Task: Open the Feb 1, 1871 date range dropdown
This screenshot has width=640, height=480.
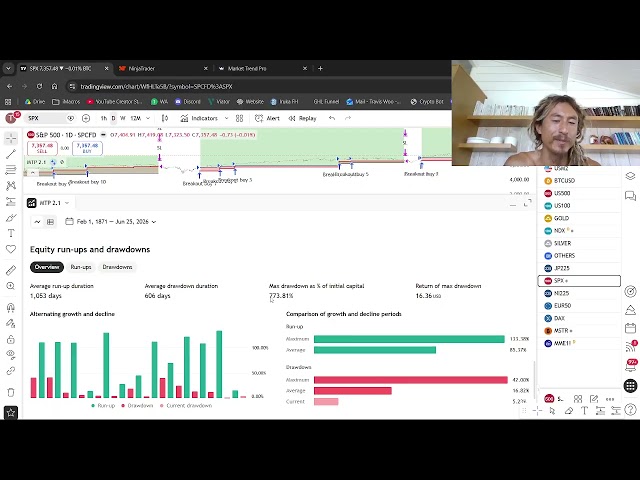Action: (x=110, y=222)
